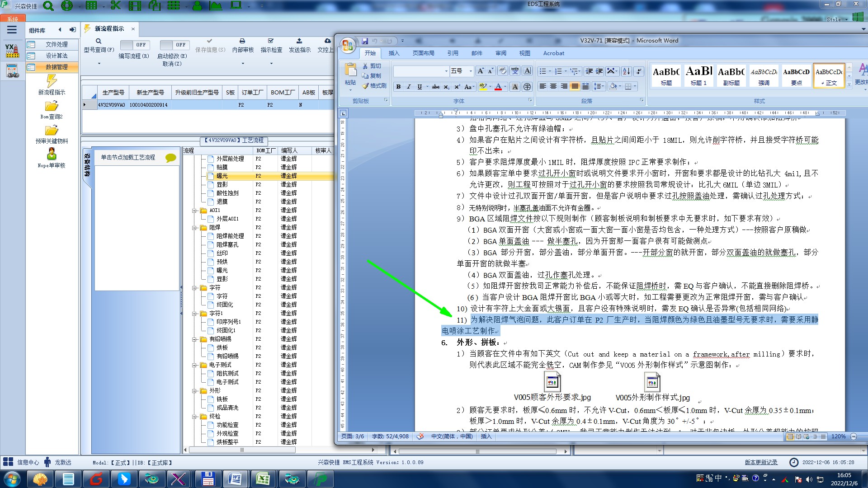
Task: Open the 审阅 ribbon tab
Action: 501,53
